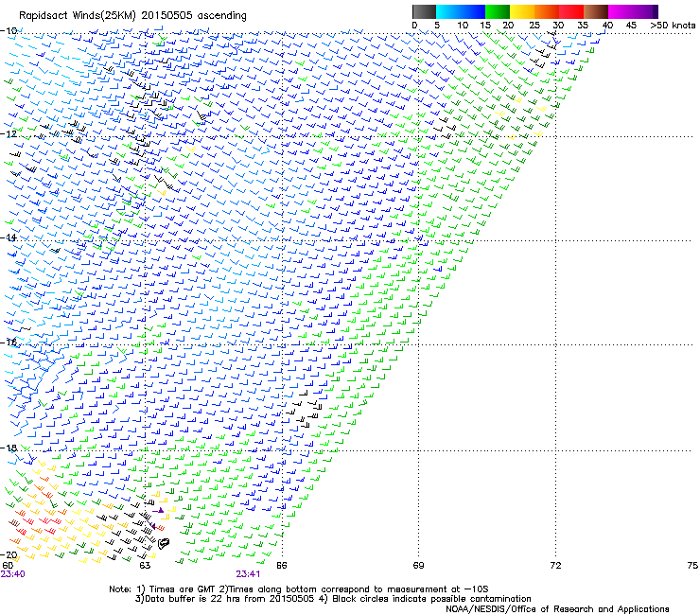This screenshot has height=615, width=700.
Task: Click the note line starting 'Note: 1) Times are GMT'
Action: pos(299,589)
